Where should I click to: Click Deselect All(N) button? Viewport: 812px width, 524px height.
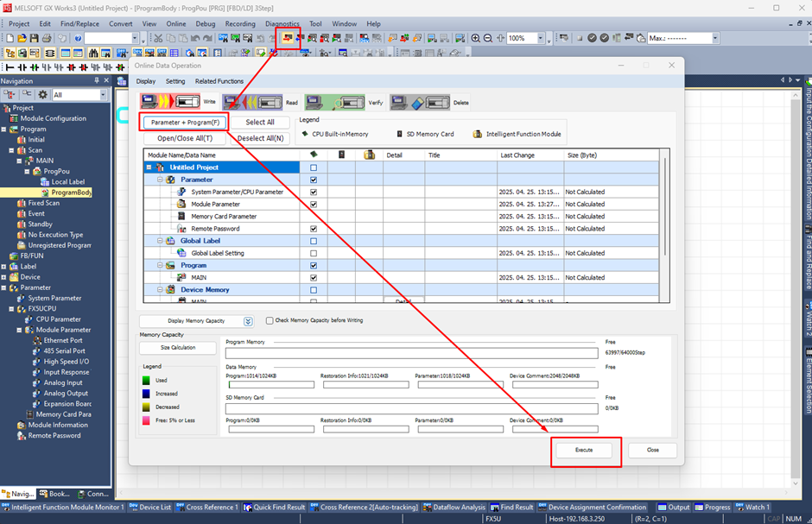pyautogui.click(x=260, y=138)
